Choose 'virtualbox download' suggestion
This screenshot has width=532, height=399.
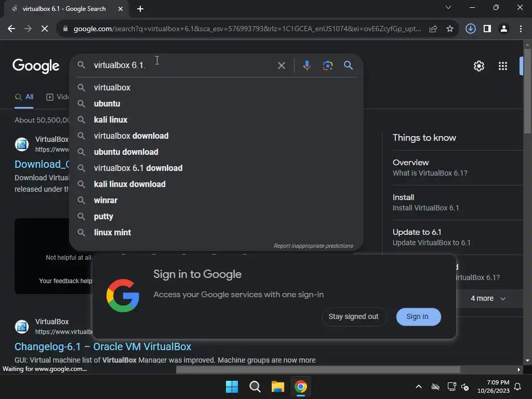tap(216, 136)
